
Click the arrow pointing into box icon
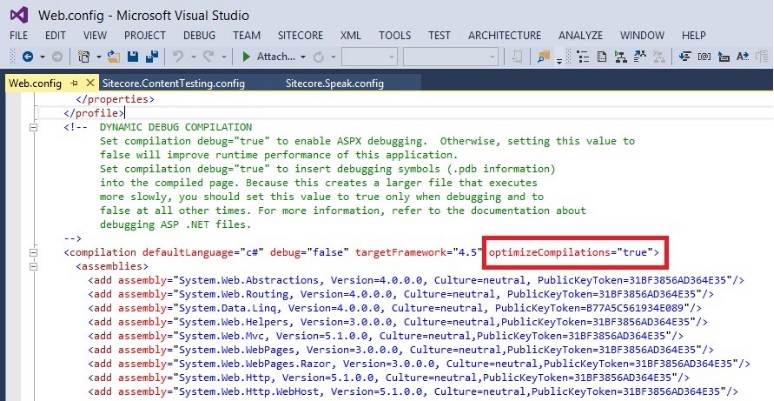click(x=723, y=57)
